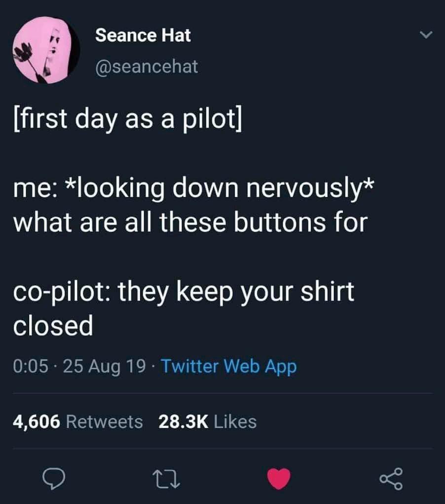The width and height of the screenshot is (445, 504).
Task: Unlike the tweet via the red heart
Action: (x=279, y=479)
